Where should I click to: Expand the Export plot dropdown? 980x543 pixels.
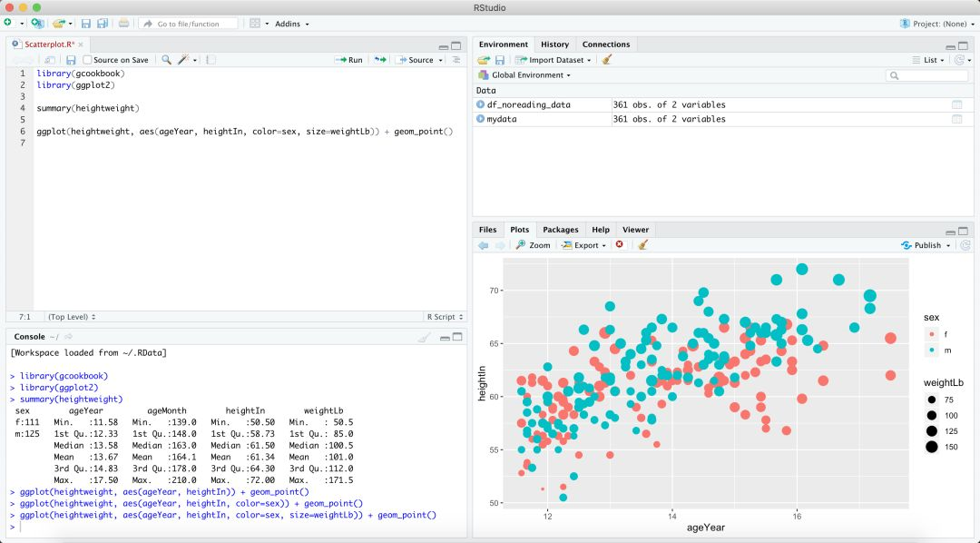click(x=584, y=245)
